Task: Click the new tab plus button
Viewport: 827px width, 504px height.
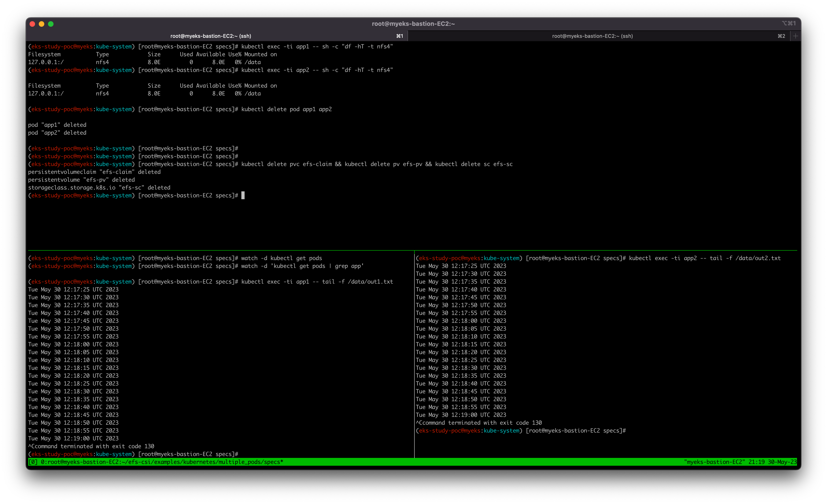Action: click(x=795, y=36)
